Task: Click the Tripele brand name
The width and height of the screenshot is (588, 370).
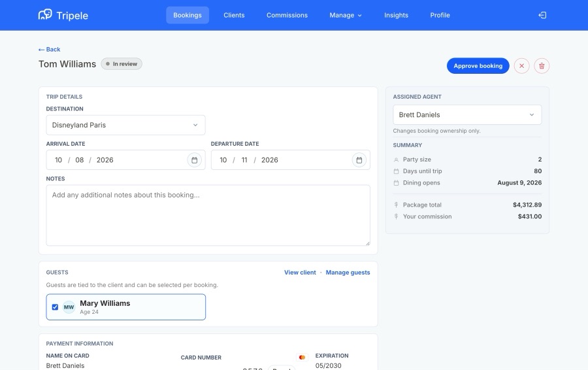Action: (x=72, y=16)
